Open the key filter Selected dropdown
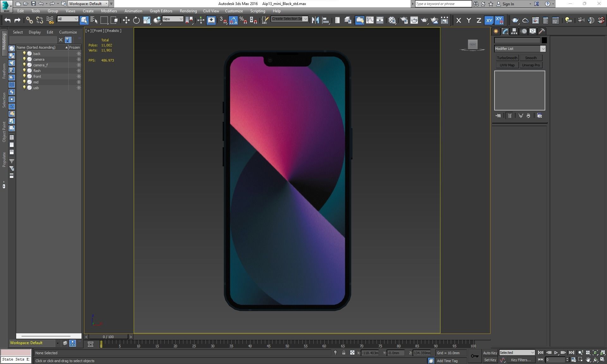This screenshot has width=607, height=364. click(517, 353)
